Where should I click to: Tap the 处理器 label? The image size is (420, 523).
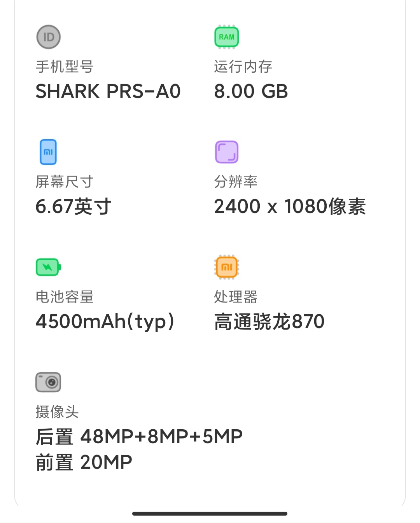click(x=236, y=297)
